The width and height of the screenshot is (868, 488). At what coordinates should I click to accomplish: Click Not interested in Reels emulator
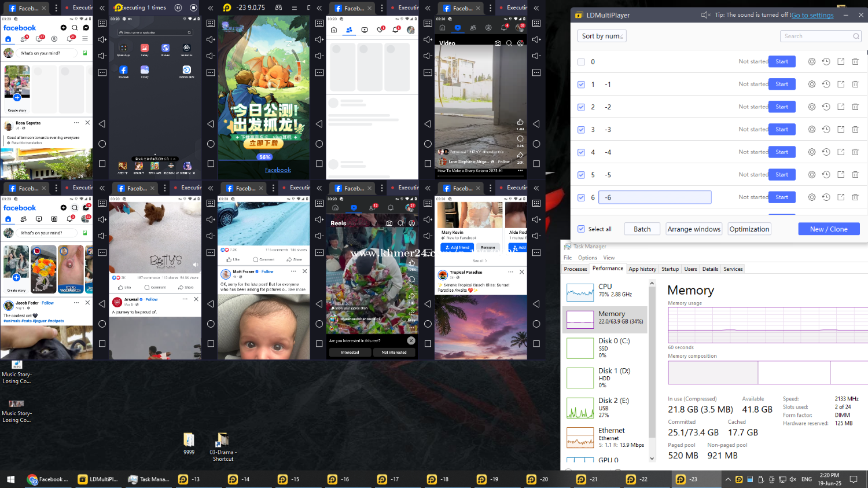tap(394, 352)
